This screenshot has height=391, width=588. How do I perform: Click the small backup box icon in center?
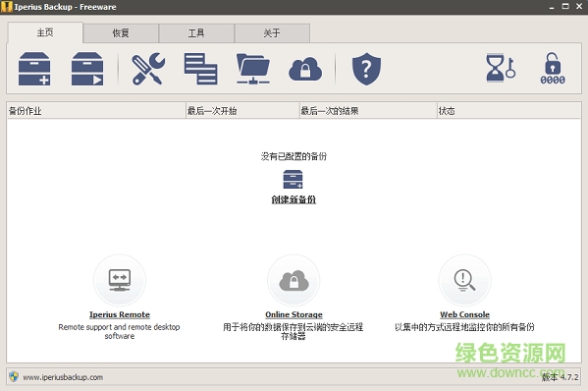pyautogui.click(x=293, y=180)
